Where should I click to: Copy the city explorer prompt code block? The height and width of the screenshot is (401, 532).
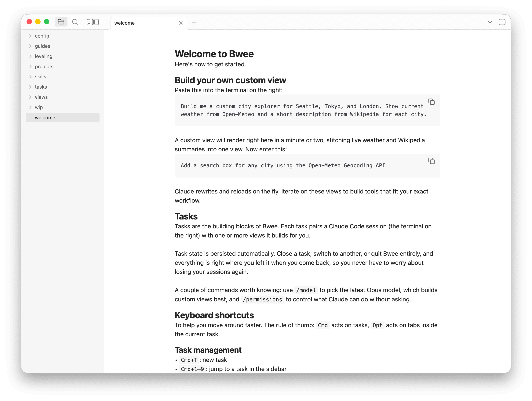pos(432,102)
